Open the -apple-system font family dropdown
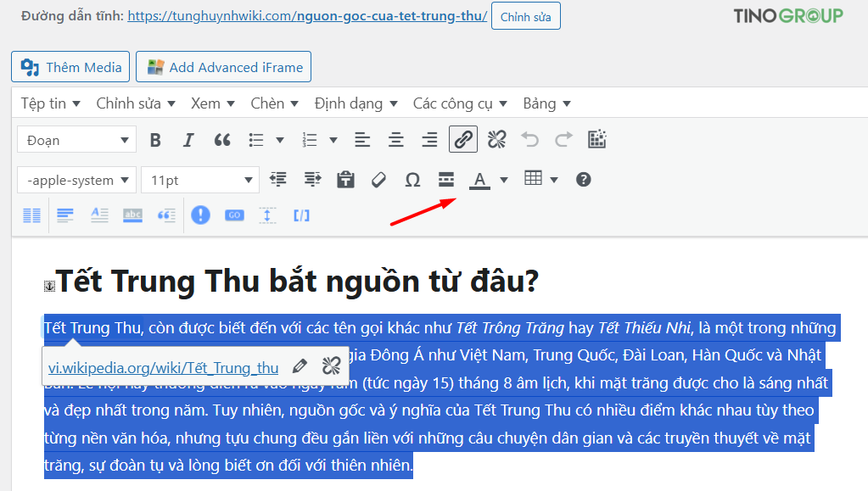This screenshot has width=868, height=491. tap(76, 180)
